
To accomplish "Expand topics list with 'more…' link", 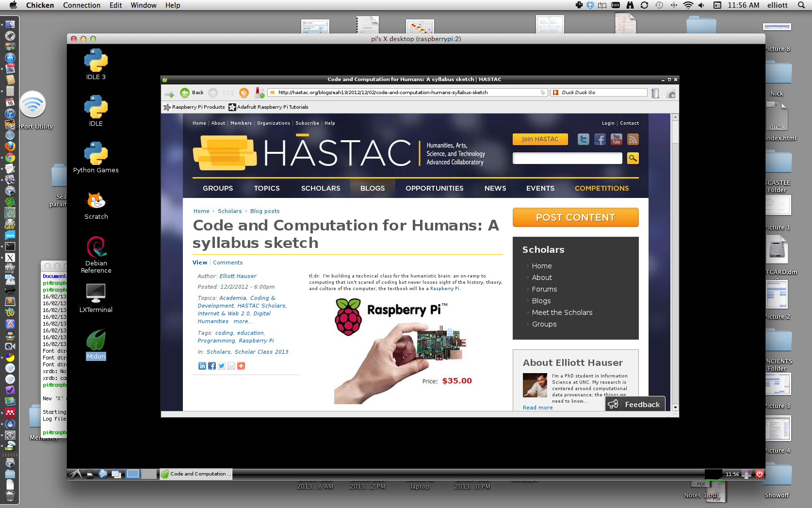I will click(243, 321).
